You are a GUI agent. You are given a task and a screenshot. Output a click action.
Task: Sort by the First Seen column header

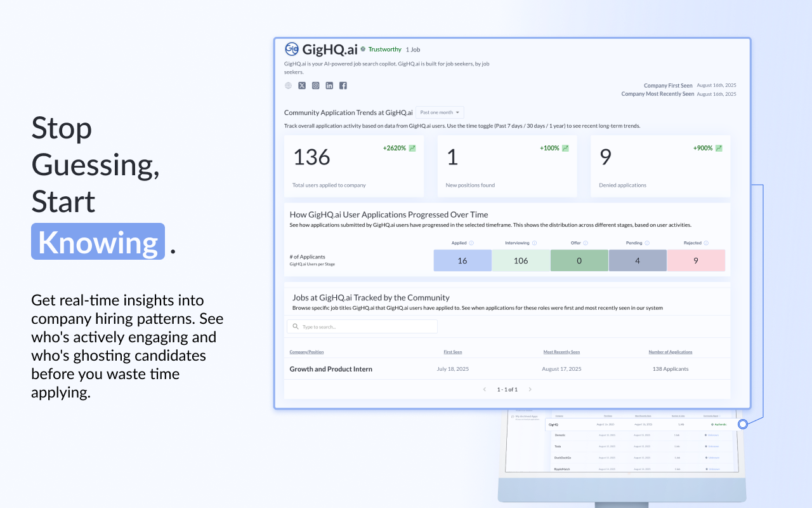[453, 352]
